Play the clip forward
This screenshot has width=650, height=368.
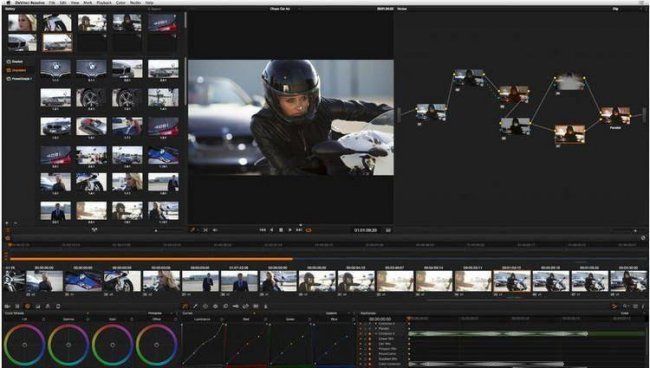pyautogui.click(x=290, y=230)
